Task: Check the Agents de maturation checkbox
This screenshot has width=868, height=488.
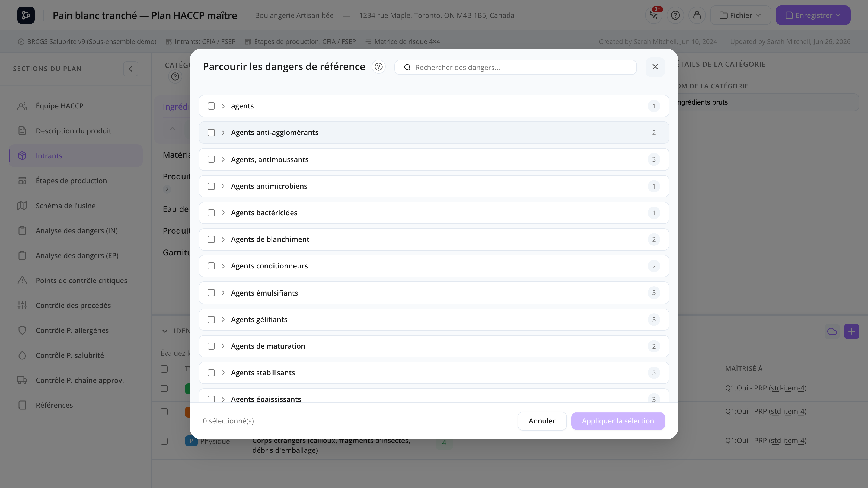Action: pos(211,346)
